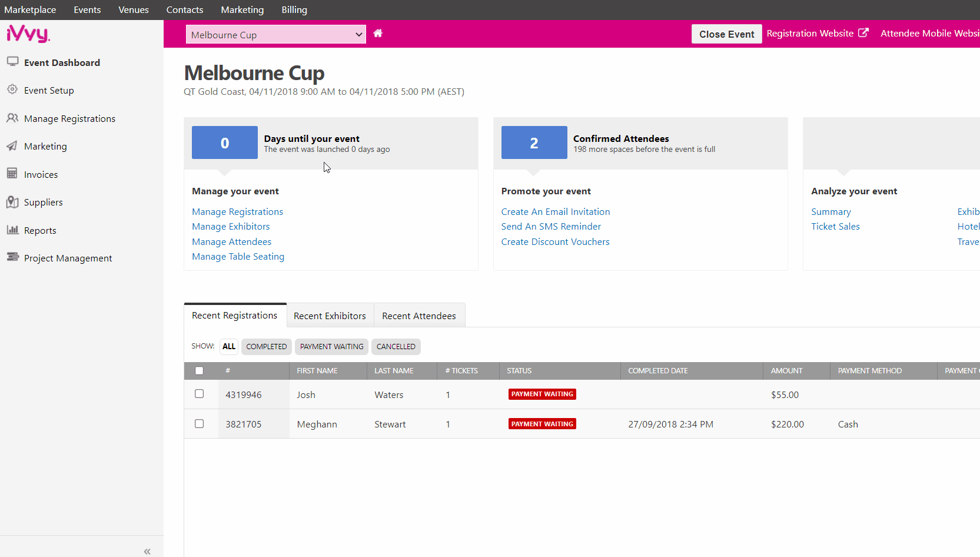Select Suppliers in sidebar
Screen dimensions: 980x557
tap(43, 203)
